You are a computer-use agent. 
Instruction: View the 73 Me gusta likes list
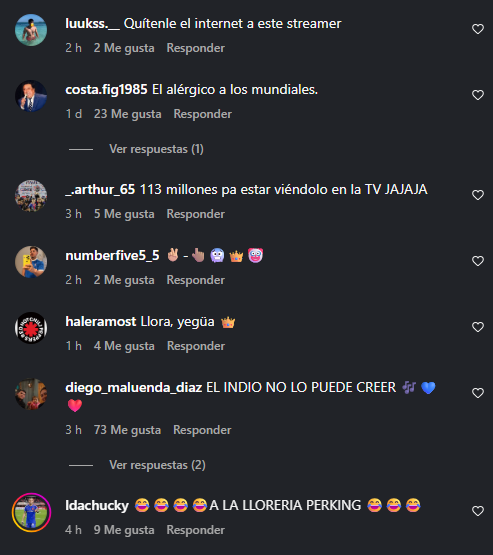pos(127,430)
